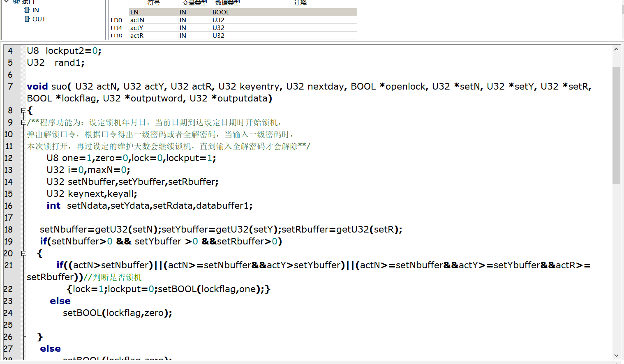The image size is (624, 364).
Task: Click the 'suo(' function name on line 7
Action: [61, 87]
